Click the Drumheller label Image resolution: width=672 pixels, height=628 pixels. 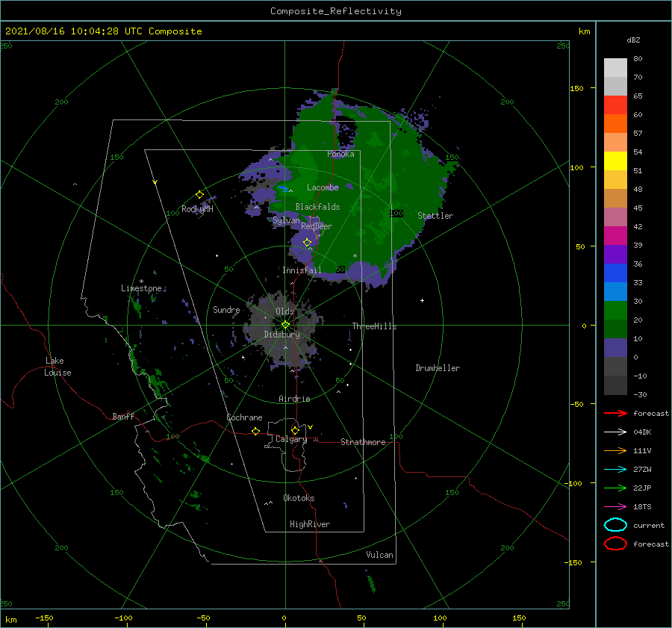(438, 368)
